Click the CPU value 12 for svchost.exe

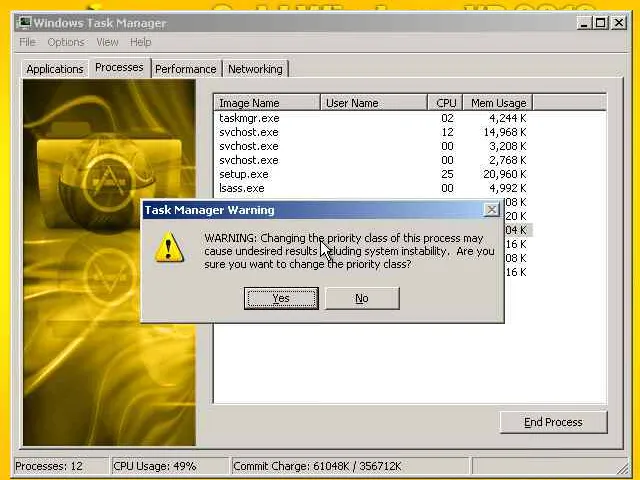(x=447, y=132)
